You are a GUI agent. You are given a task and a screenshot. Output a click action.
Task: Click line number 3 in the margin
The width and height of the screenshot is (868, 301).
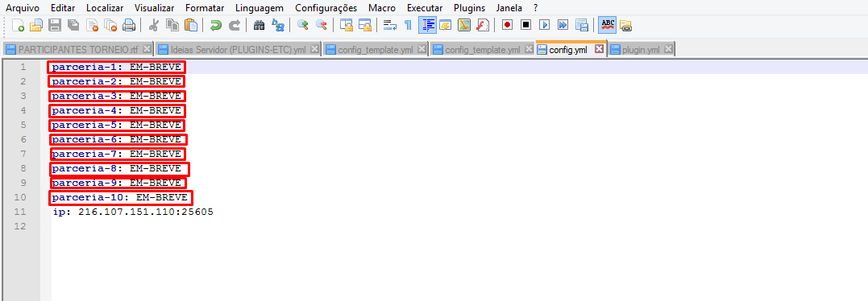point(23,96)
